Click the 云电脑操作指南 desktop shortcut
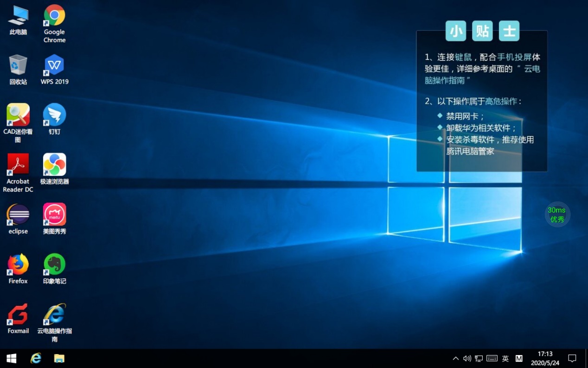Viewport: 588px width, 368px height. click(54, 315)
